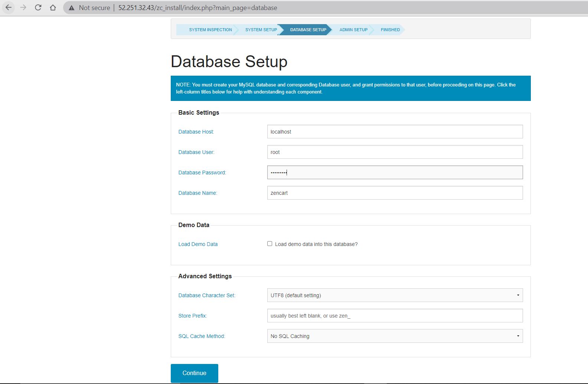Open the Database Character Set dropdown
Image resolution: width=588 pixels, height=384 pixels.
(395, 295)
